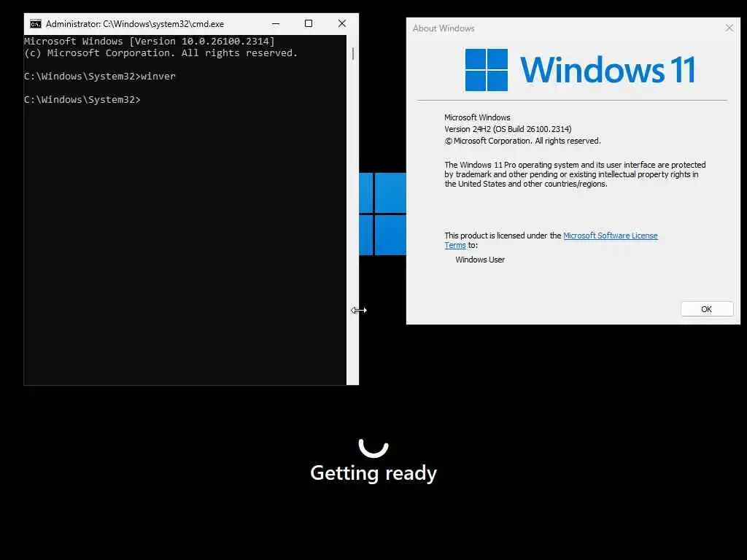747x560 pixels.
Task: Click the 'Microsoft Windows' heading in About dialog
Action: coord(477,117)
